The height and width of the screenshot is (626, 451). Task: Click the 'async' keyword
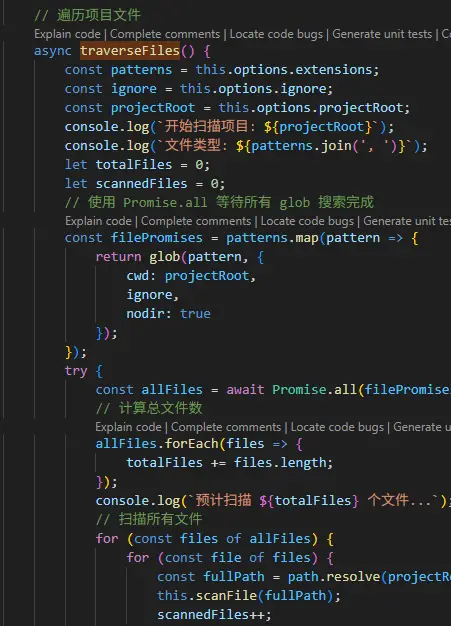point(53,51)
